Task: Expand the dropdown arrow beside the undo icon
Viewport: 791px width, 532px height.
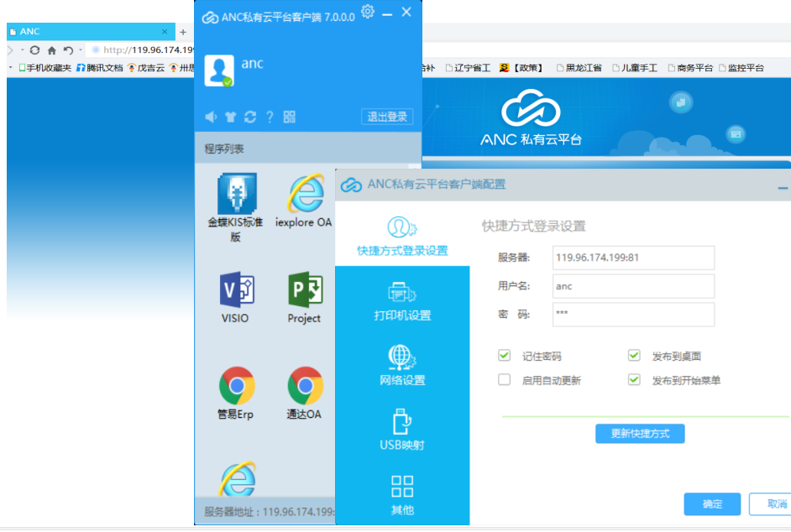Action: point(81,50)
